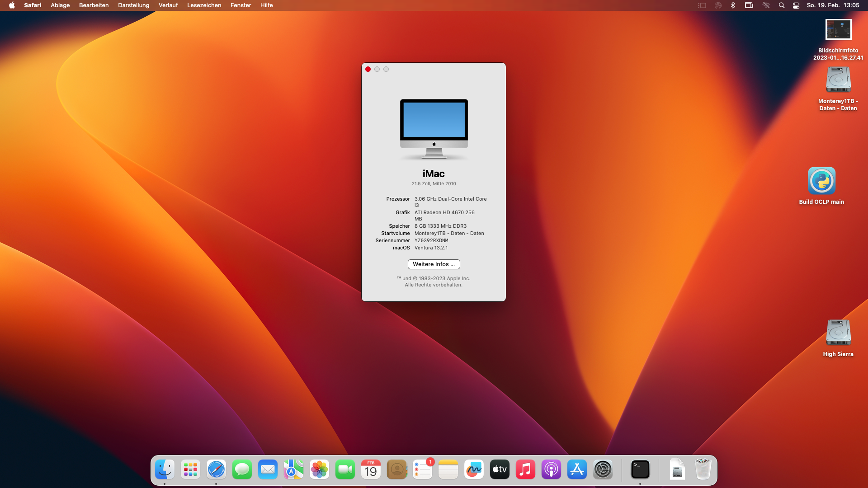Open the Apple TV app

coord(500,469)
